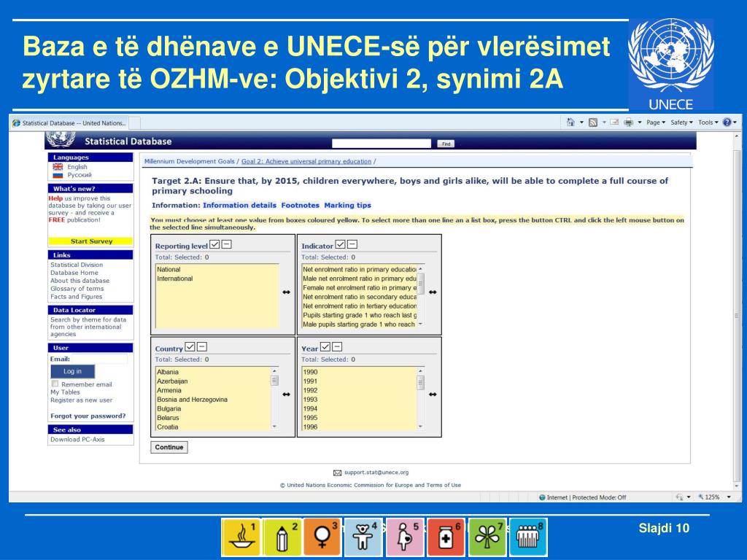Select 1990 in Year list
Screen dimensions: 747x560
(x=359, y=372)
